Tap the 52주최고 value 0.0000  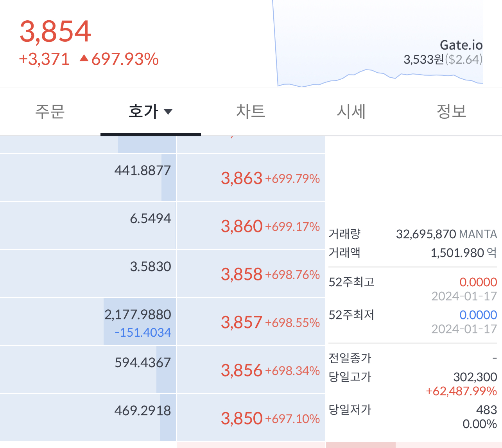point(478,282)
